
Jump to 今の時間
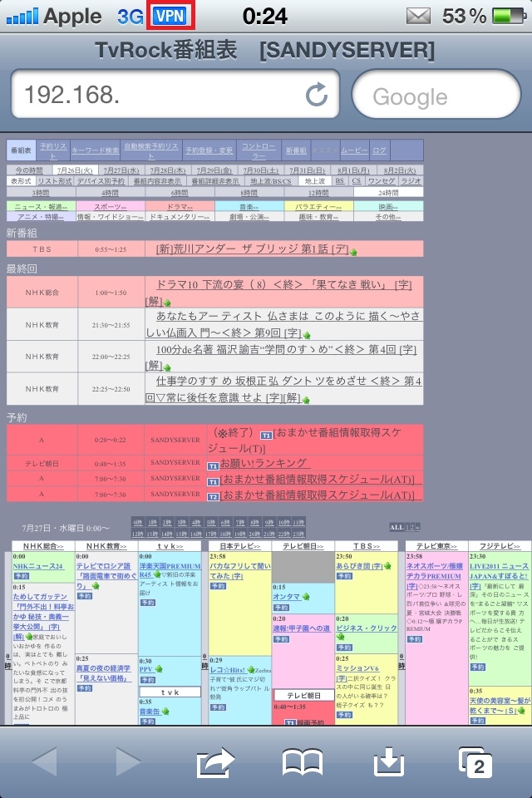point(29,170)
